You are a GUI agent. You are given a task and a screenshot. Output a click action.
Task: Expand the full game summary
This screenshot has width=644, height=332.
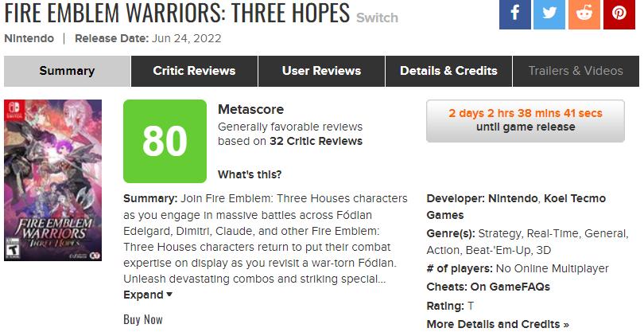click(148, 295)
